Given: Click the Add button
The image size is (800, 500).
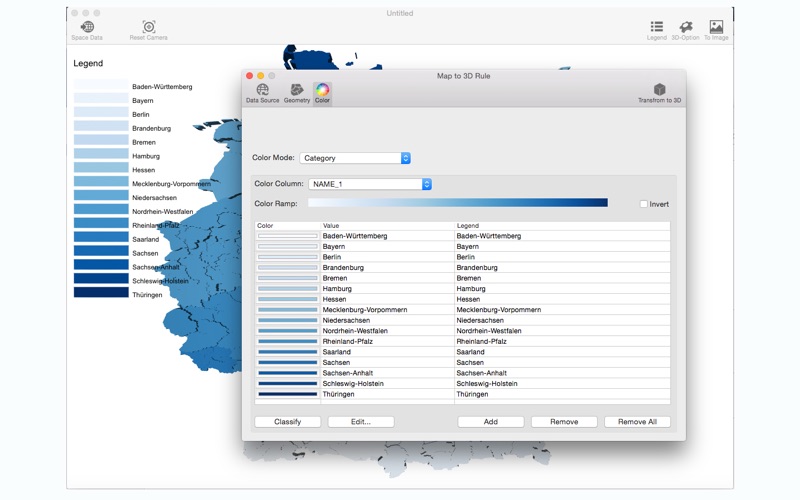Looking at the screenshot, I should tap(491, 422).
